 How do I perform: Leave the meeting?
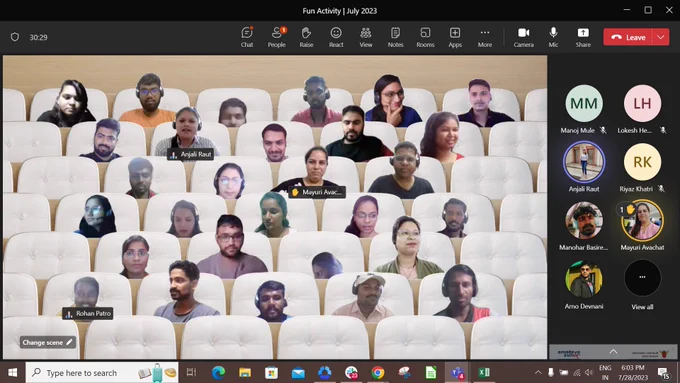628,37
